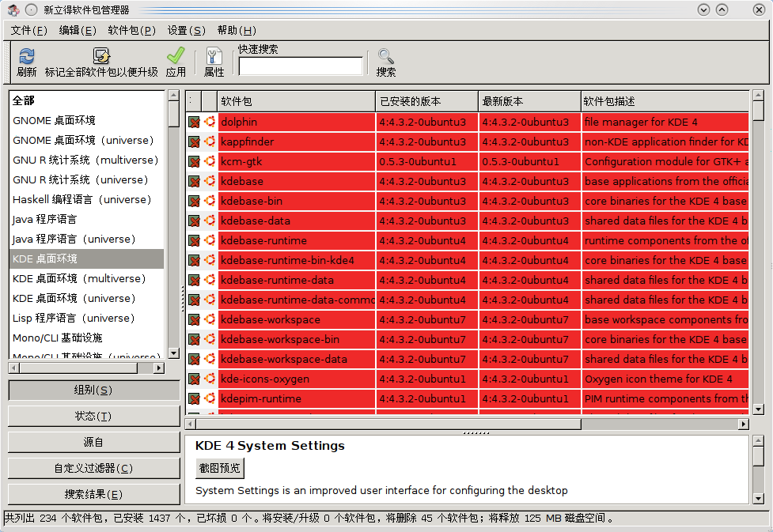Click the Origin (源自) filter button
This screenshot has width=773, height=532.
click(x=93, y=443)
